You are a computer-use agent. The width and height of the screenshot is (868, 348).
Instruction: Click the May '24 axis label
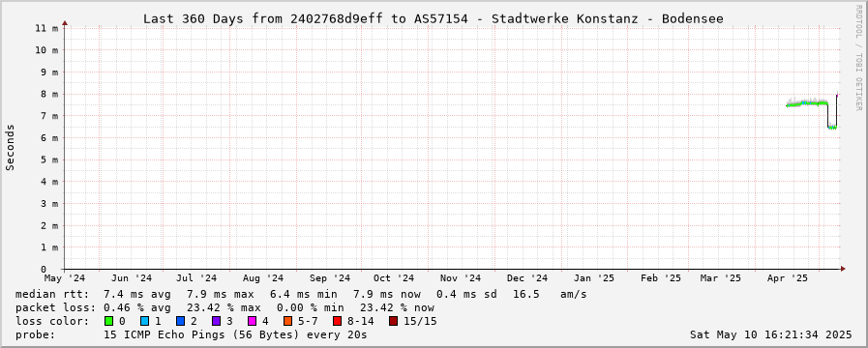[x=66, y=277]
